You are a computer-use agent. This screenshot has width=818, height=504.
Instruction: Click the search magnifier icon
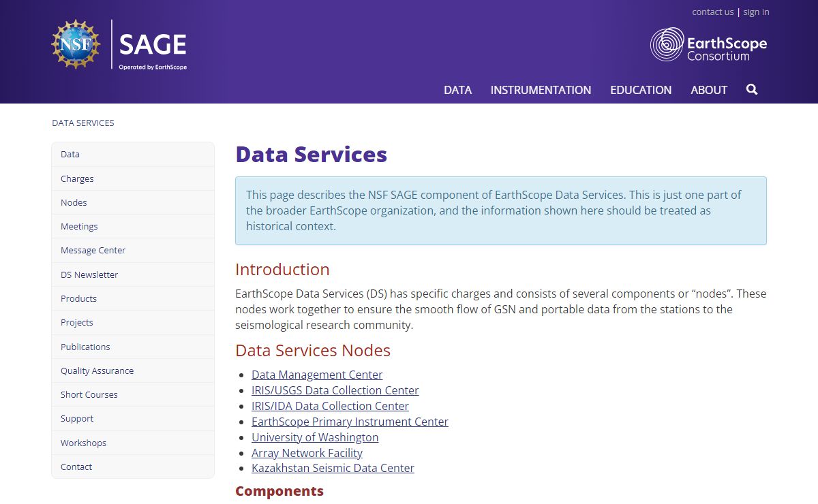click(x=752, y=90)
